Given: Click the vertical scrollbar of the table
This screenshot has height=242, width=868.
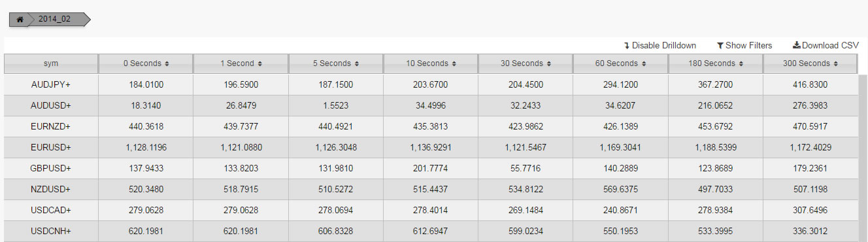Looking at the screenshot, I should pos(863,158).
